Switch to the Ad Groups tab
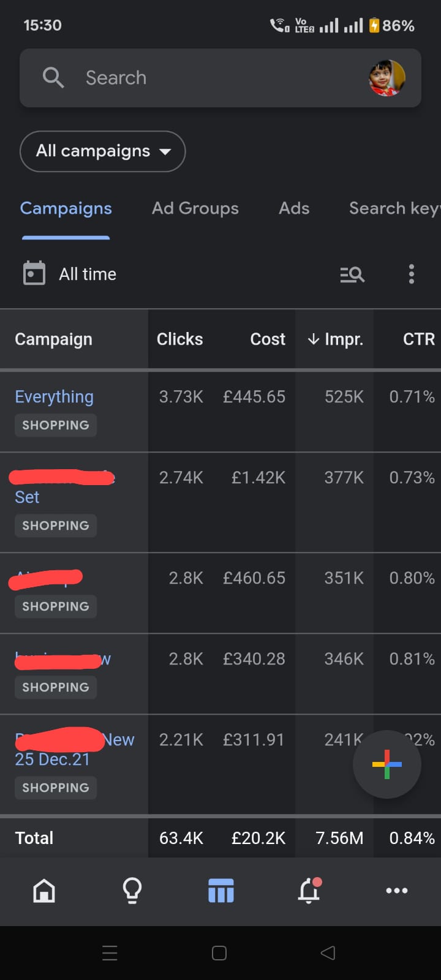Screen dimensions: 441x980 coord(195,208)
